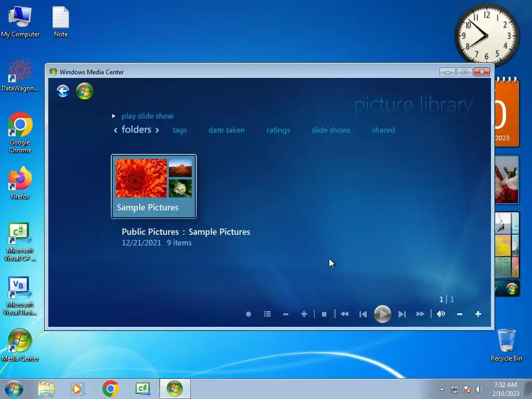Skip to next with the skip-forward button

402,314
